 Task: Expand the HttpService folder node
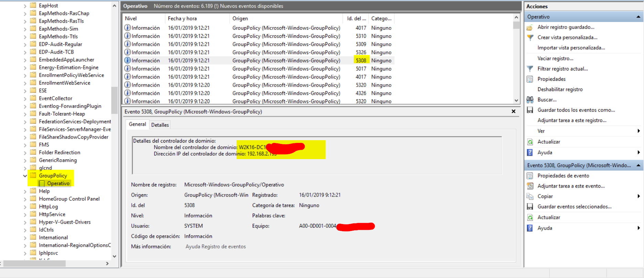coord(25,214)
